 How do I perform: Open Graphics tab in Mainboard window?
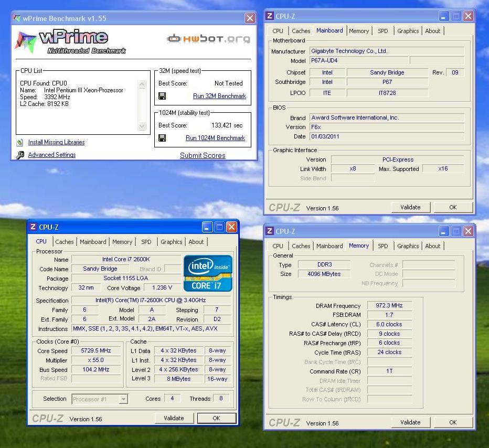(x=408, y=31)
